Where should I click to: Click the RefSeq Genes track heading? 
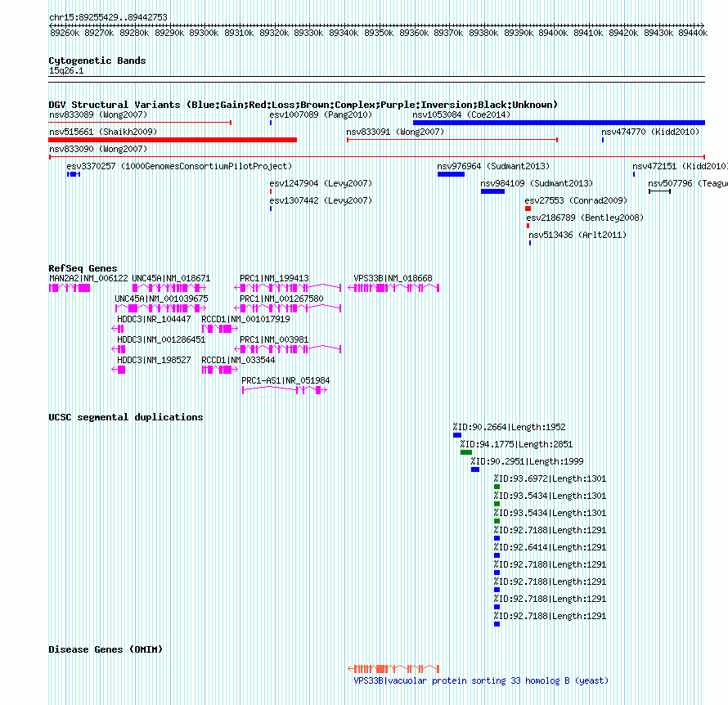(x=83, y=267)
